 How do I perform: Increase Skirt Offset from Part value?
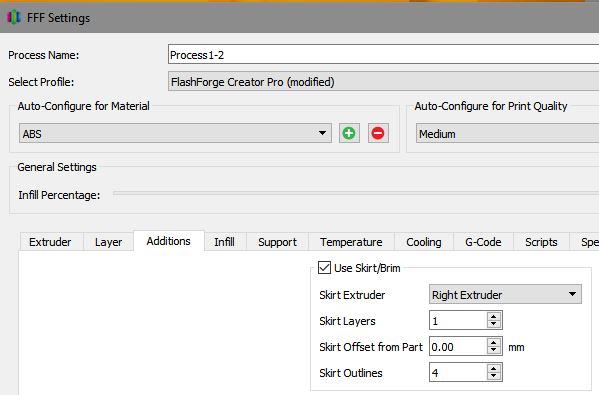[x=494, y=342]
